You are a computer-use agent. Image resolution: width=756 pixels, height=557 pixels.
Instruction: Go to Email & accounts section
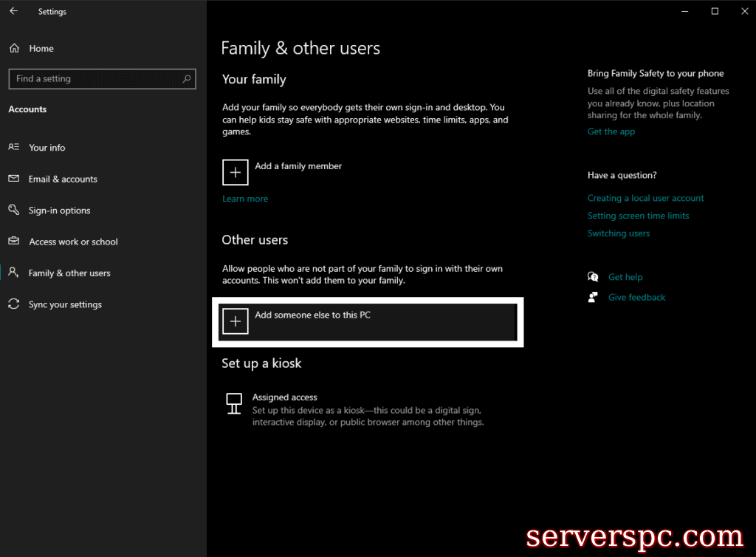(x=63, y=180)
